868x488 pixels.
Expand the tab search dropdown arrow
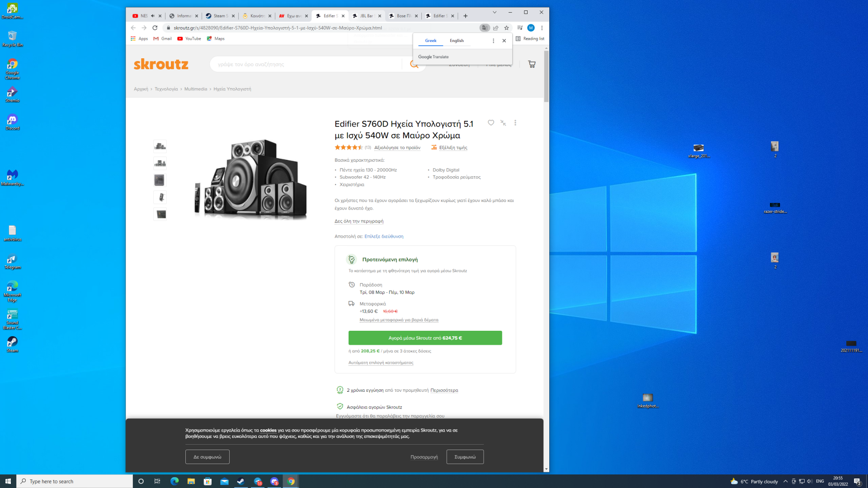(x=495, y=12)
